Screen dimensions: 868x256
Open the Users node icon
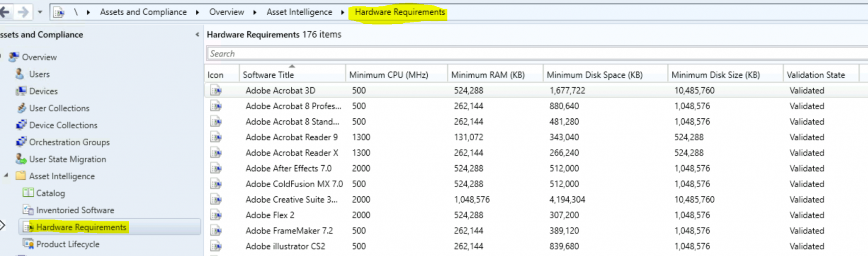(19, 74)
